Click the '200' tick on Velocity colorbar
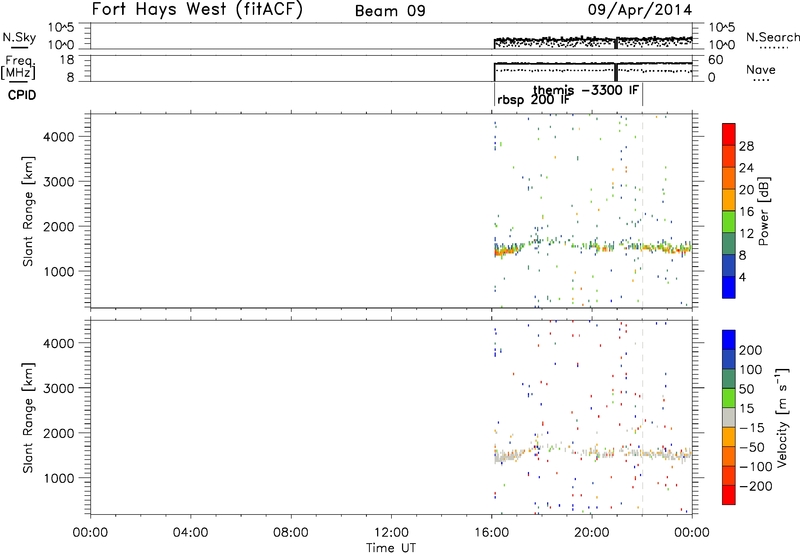The width and height of the screenshot is (800, 554). [751, 350]
